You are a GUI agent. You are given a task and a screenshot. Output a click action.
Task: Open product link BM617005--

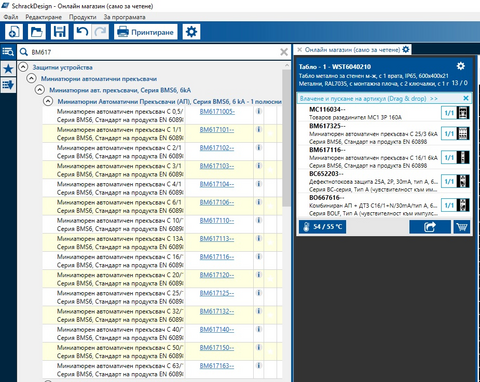point(217,112)
